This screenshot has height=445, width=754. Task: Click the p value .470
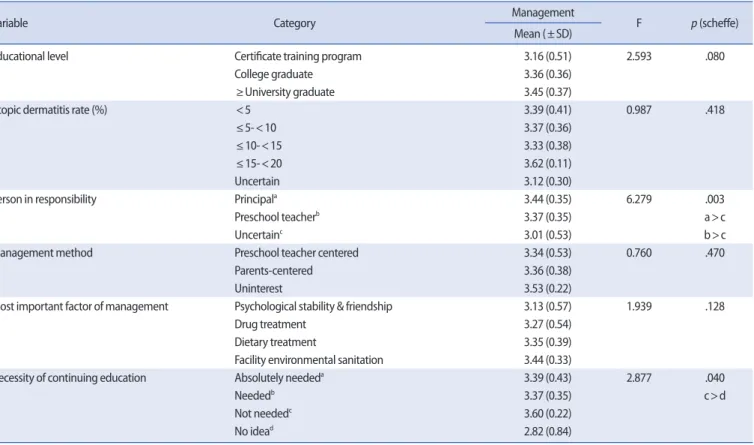715,253
